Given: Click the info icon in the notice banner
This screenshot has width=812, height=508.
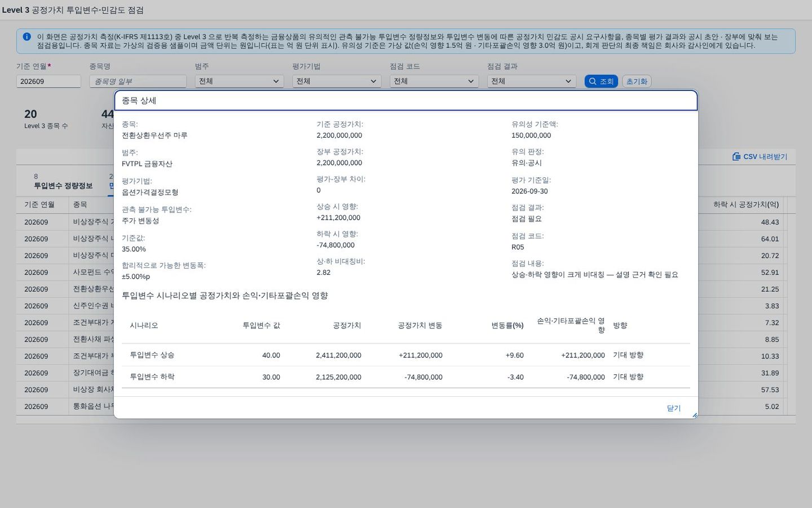Looking at the screenshot, I should click(27, 37).
